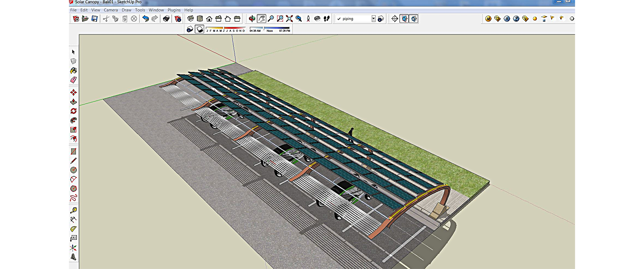644x269 pixels.
Task: Activate the Move tool
Action: pyautogui.click(x=73, y=92)
